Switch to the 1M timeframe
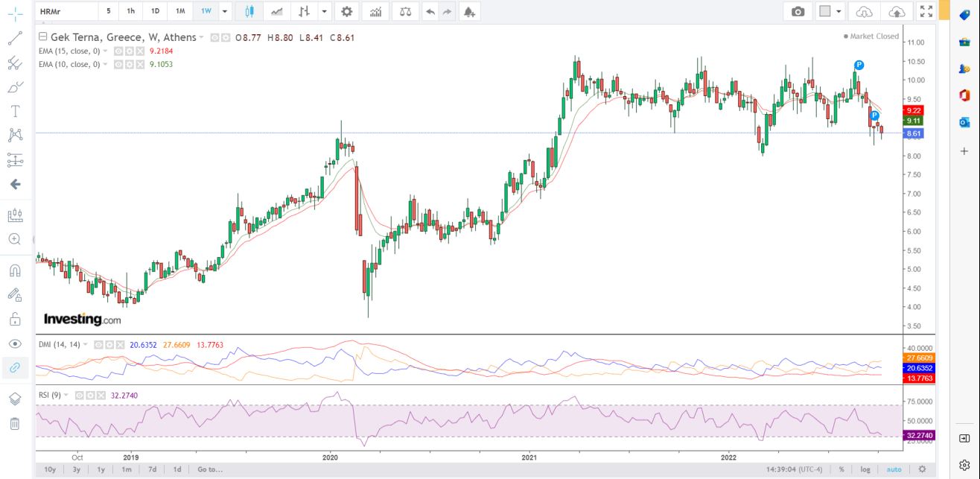980x479 pixels. [180, 11]
